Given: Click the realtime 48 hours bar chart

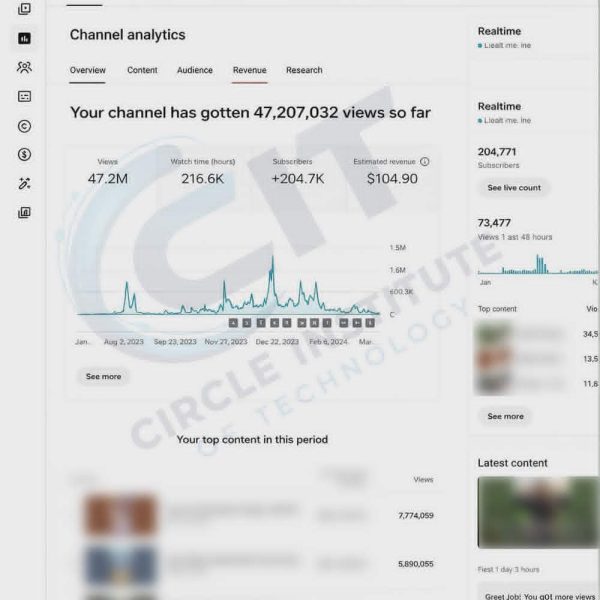Looking at the screenshot, I should (538, 264).
